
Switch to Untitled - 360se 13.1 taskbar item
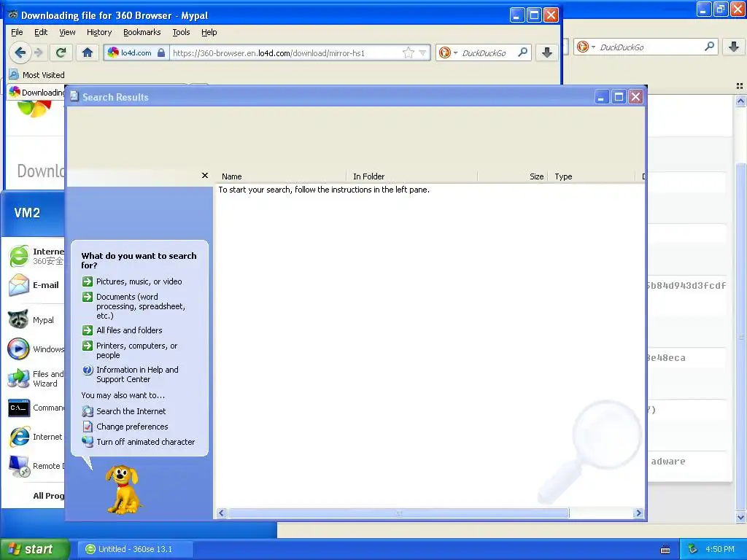click(x=135, y=549)
